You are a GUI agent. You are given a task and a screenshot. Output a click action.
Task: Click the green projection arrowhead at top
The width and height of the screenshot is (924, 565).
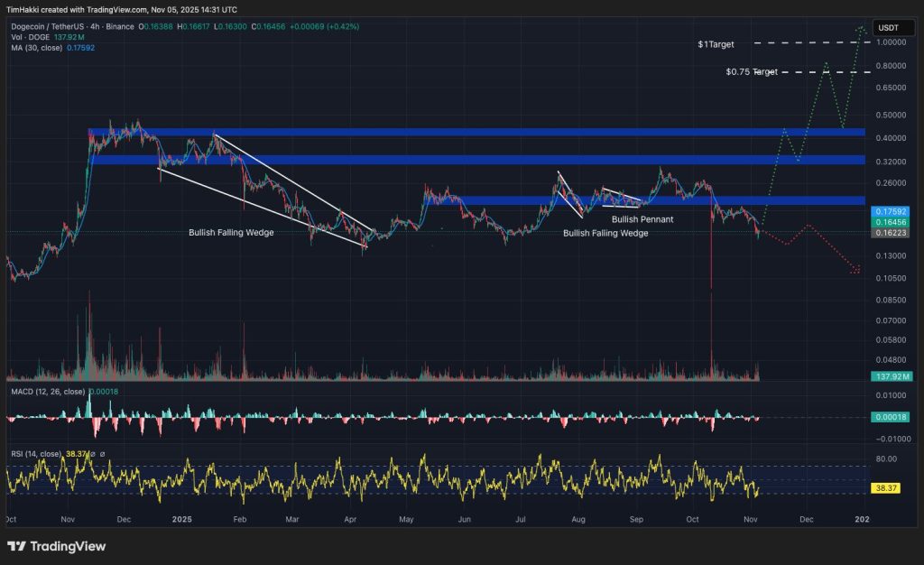pyautogui.click(x=861, y=28)
